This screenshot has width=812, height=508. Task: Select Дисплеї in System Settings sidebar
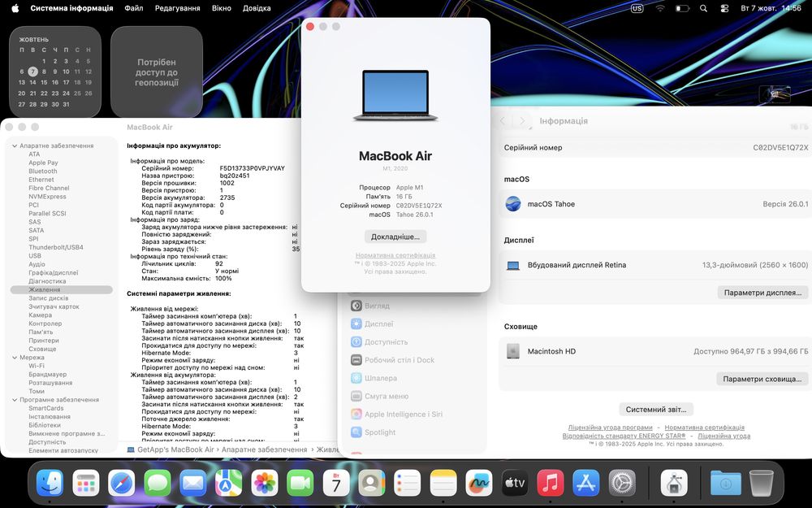point(373,324)
